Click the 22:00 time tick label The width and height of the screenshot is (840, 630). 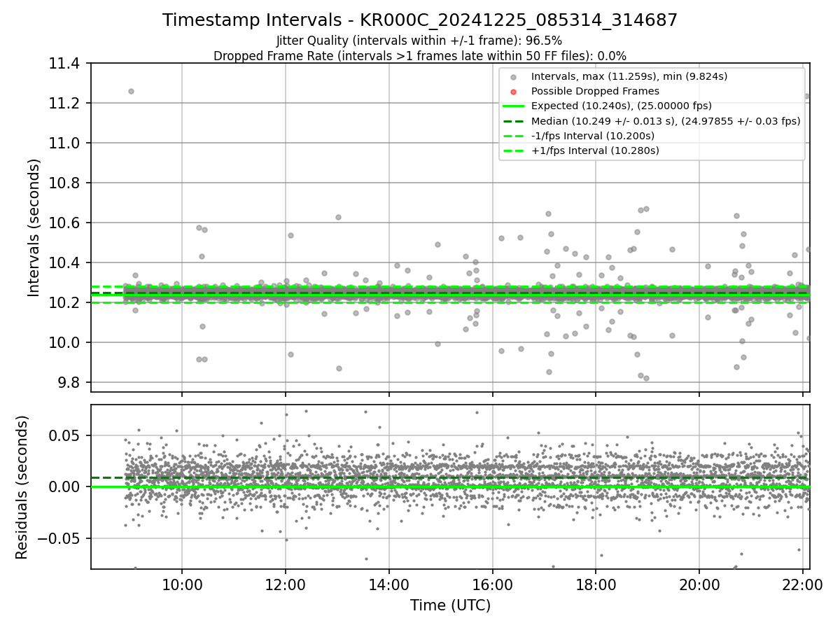(x=802, y=584)
